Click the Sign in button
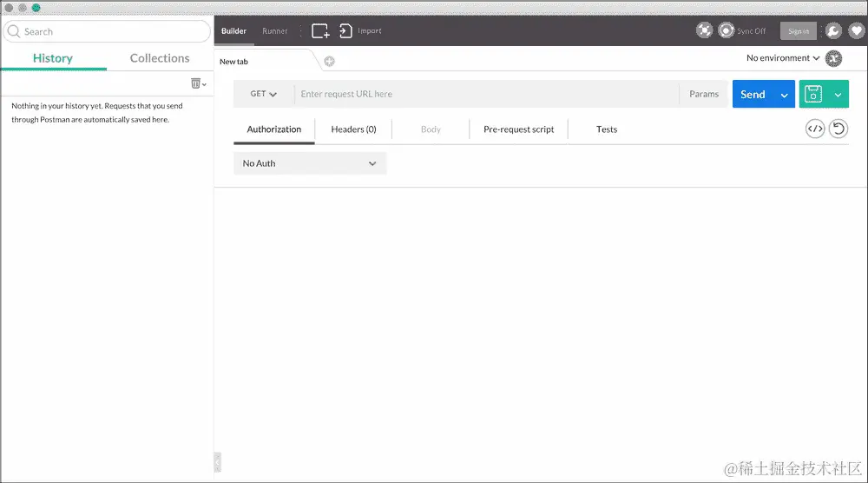This screenshot has width=868, height=483. point(799,31)
